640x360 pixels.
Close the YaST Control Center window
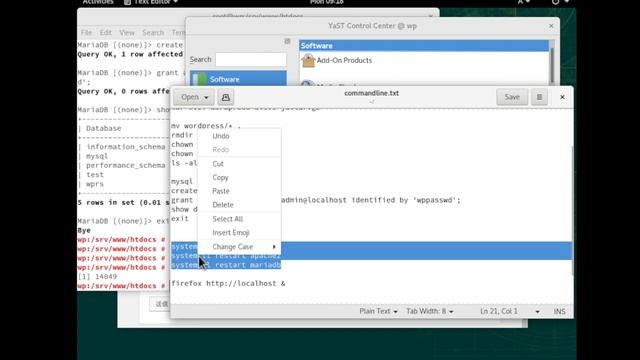[x=551, y=26]
